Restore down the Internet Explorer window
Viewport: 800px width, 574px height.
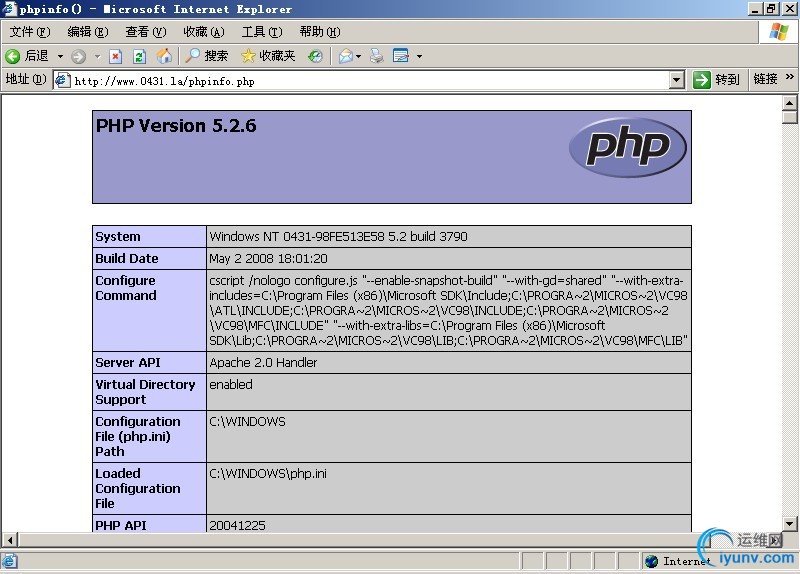771,9
